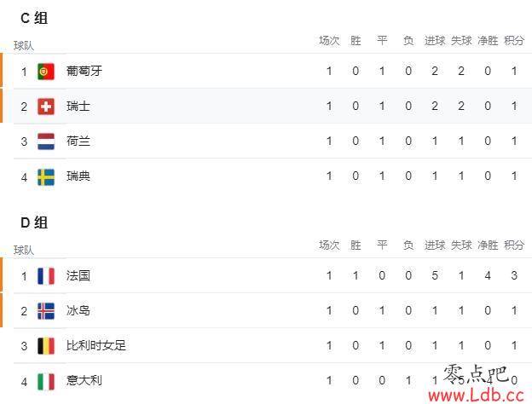532x404 pixels.
Task: Click the Sweden flag icon
Action: click(46, 177)
